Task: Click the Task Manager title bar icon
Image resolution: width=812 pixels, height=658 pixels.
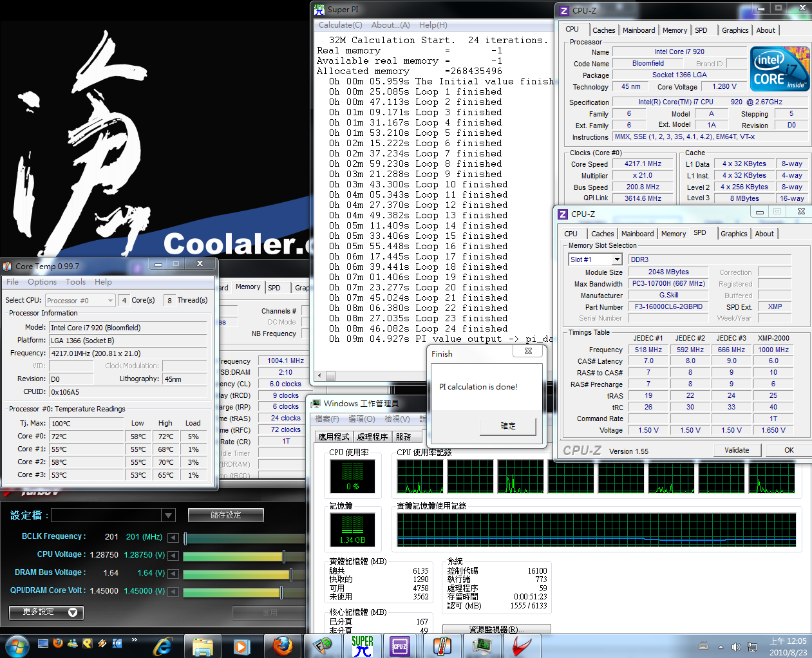Action: click(x=316, y=404)
